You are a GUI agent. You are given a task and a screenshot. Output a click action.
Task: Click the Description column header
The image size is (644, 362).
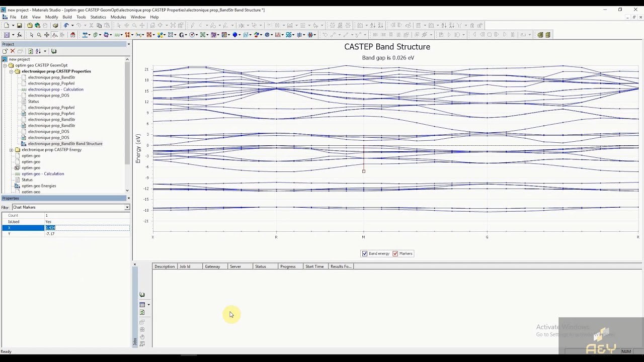coord(165,266)
